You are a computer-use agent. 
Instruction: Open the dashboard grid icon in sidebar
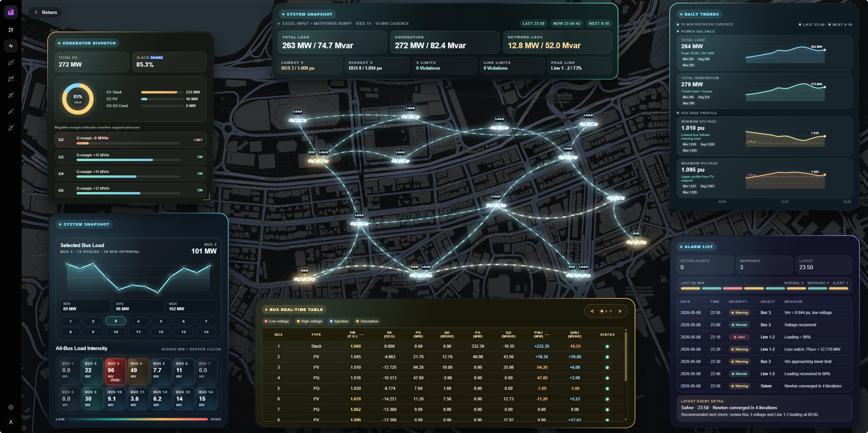point(11,30)
